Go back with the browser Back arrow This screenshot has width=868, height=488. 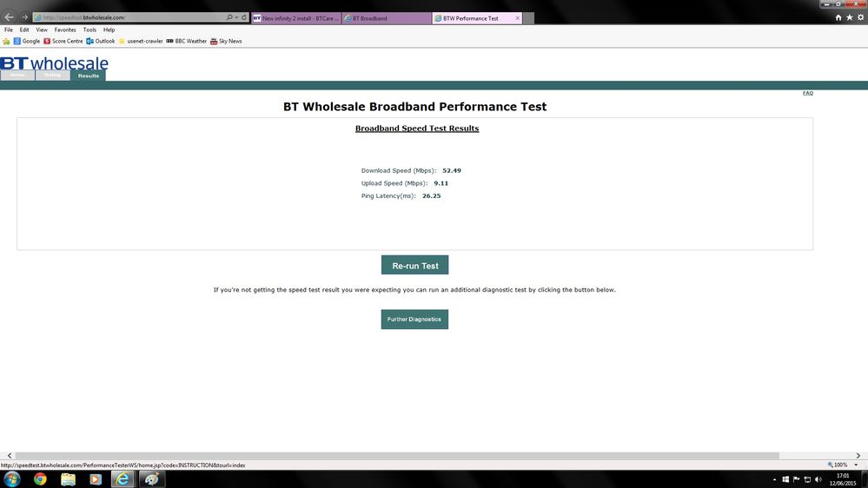pos(9,17)
